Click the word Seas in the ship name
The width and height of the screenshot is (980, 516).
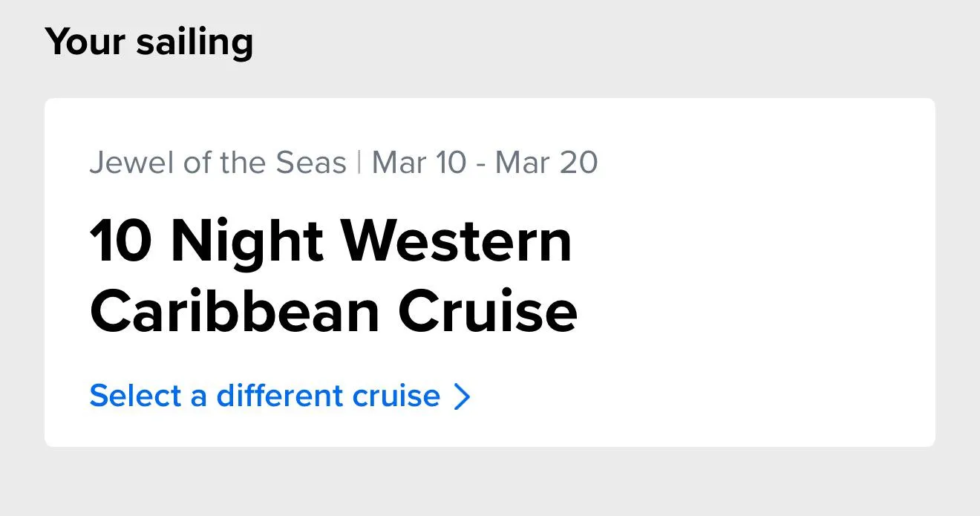(x=311, y=163)
